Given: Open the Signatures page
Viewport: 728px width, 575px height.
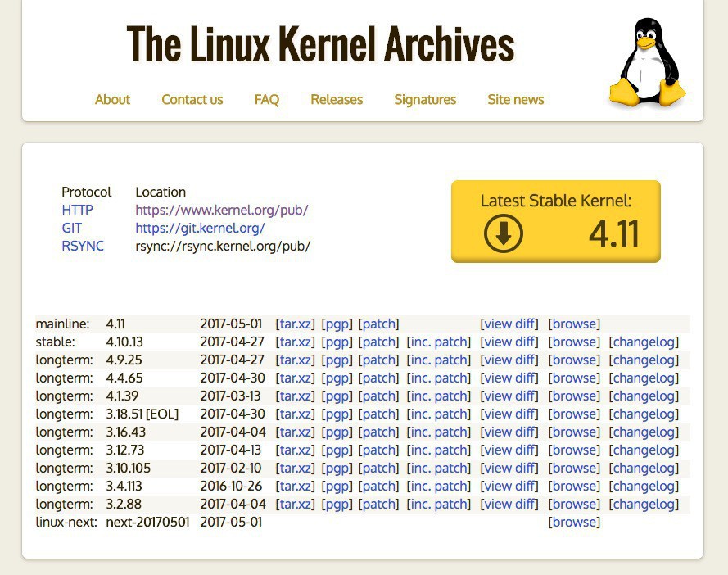Looking at the screenshot, I should (x=425, y=99).
